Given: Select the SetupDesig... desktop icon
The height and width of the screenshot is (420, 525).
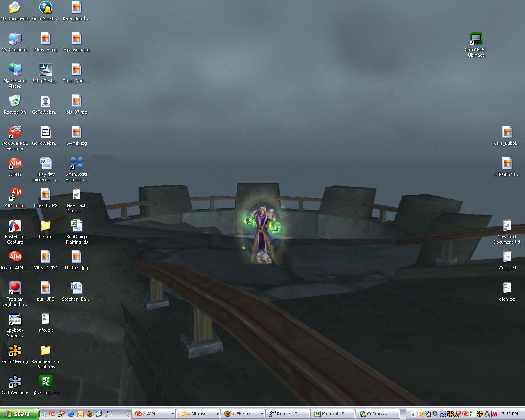Looking at the screenshot, I should [46, 73].
